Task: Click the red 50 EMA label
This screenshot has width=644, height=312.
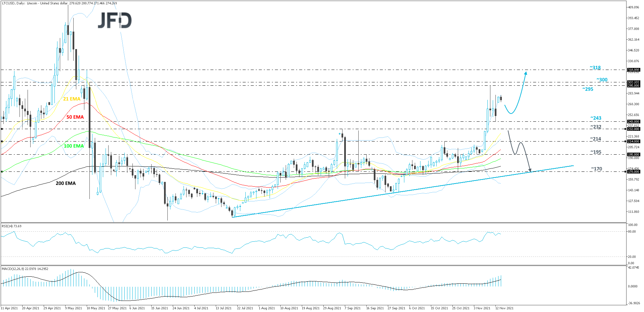Action: (x=75, y=117)
